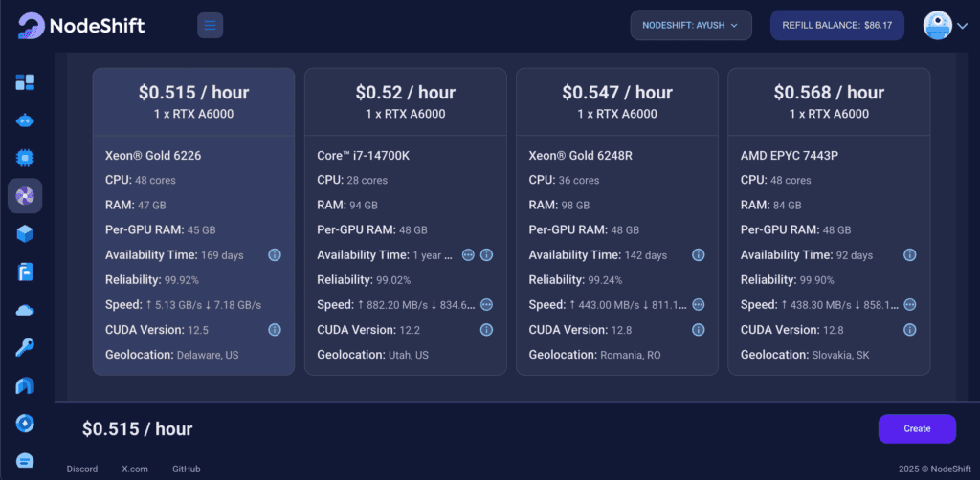This screenshot has width=980, height=480.
Task: Open the key icon in sidebar
Action: click(x=25, y=348)
